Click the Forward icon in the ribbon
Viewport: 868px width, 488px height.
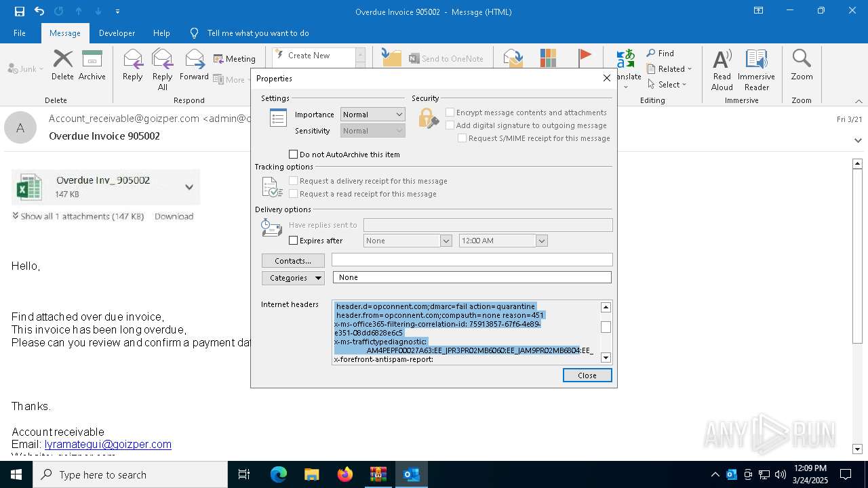[x=194, y=65]
